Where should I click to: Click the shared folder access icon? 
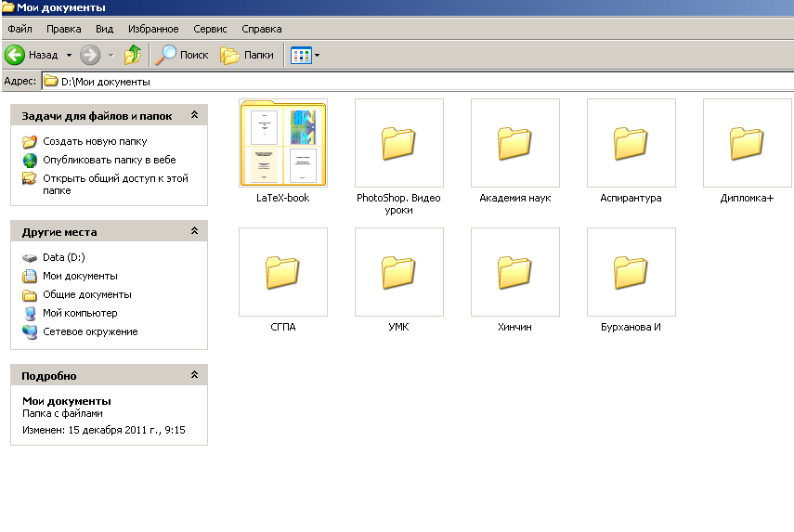pyautogui.click(x=30, y=178)
